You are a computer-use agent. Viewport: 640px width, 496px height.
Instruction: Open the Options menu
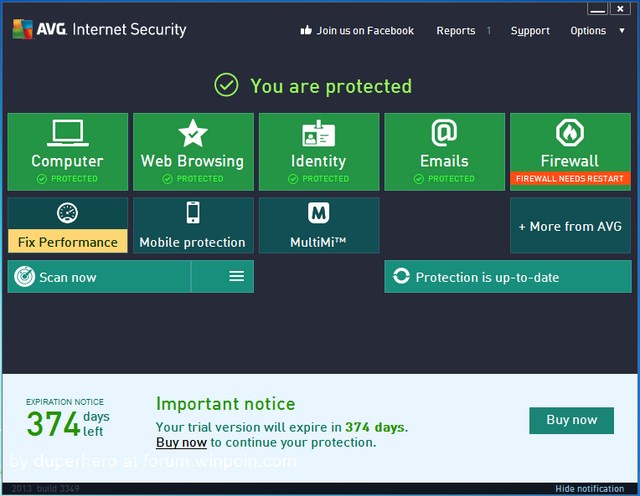588,31
